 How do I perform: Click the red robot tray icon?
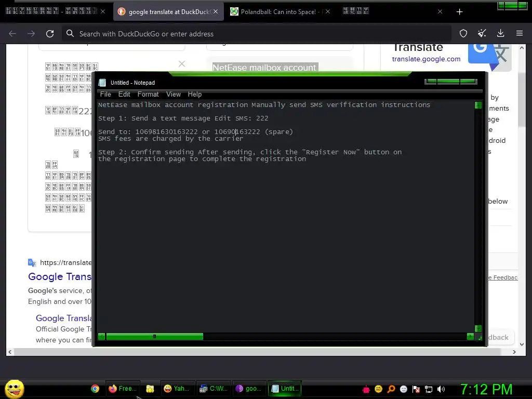pyautogui.click(x=366, y=389)
